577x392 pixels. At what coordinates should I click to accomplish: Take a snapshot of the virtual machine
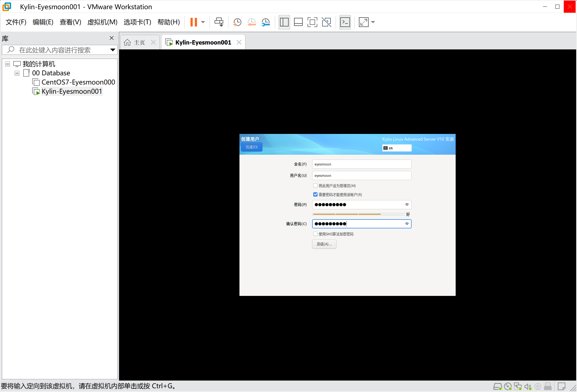pyautogui.click(x=237, y=22)
